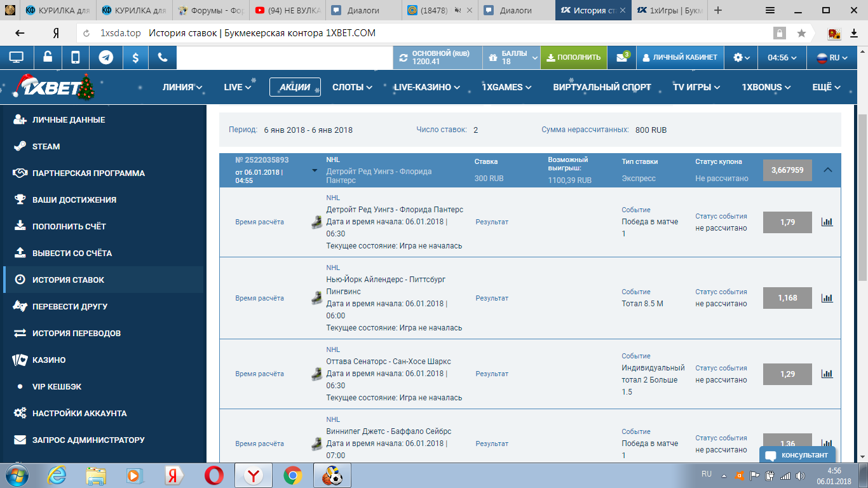Open the 04:56 time zone dropdown
The image size is (868, 488).
coord(782,57)
